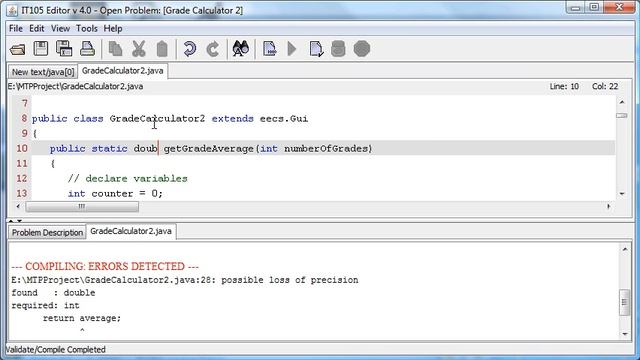Open a file with the folder icon
Screen dimensions: 640x360
[x=18, y=49]
